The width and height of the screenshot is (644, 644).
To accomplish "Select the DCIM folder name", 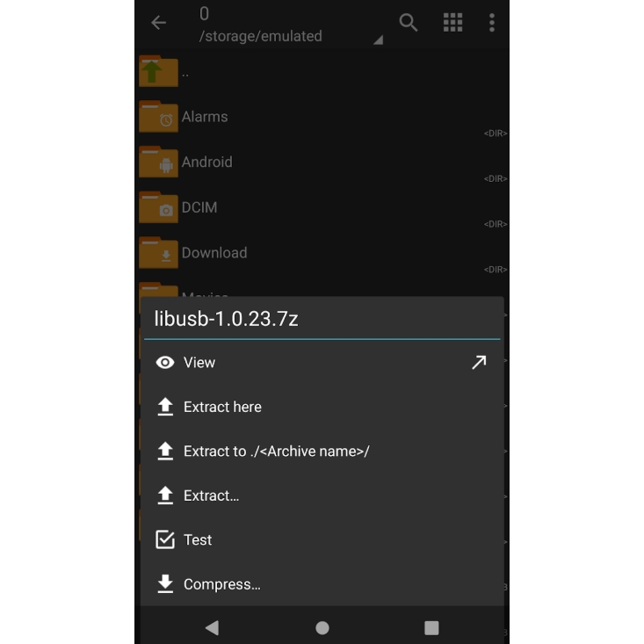I will coord(199,207).
